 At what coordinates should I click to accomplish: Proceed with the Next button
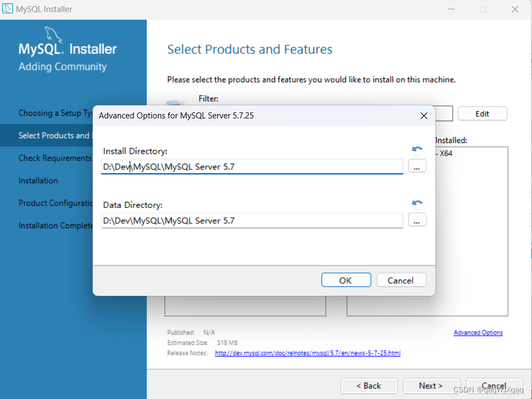(431, 386)
